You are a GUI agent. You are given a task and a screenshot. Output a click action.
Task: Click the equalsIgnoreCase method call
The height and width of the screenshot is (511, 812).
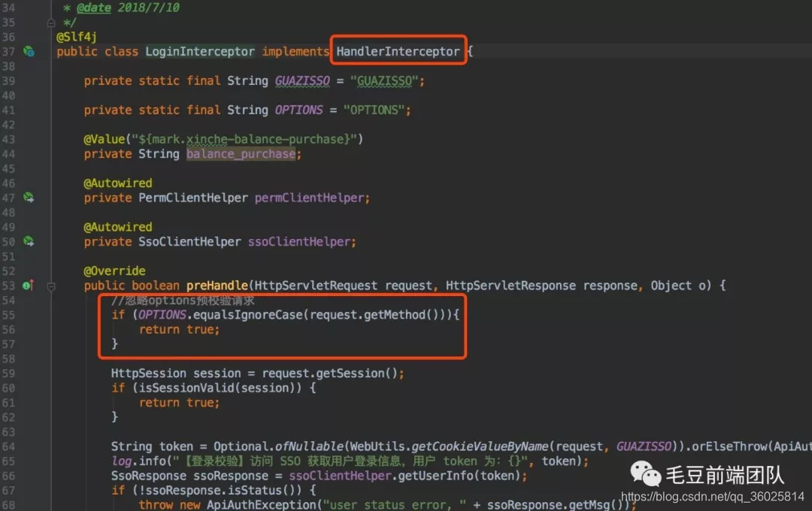click(248, 315)
